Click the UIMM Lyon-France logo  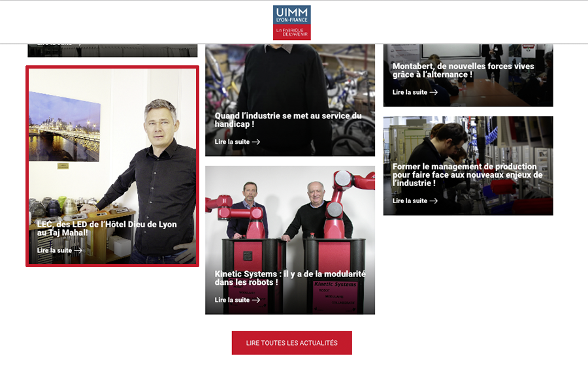point(292,22)
